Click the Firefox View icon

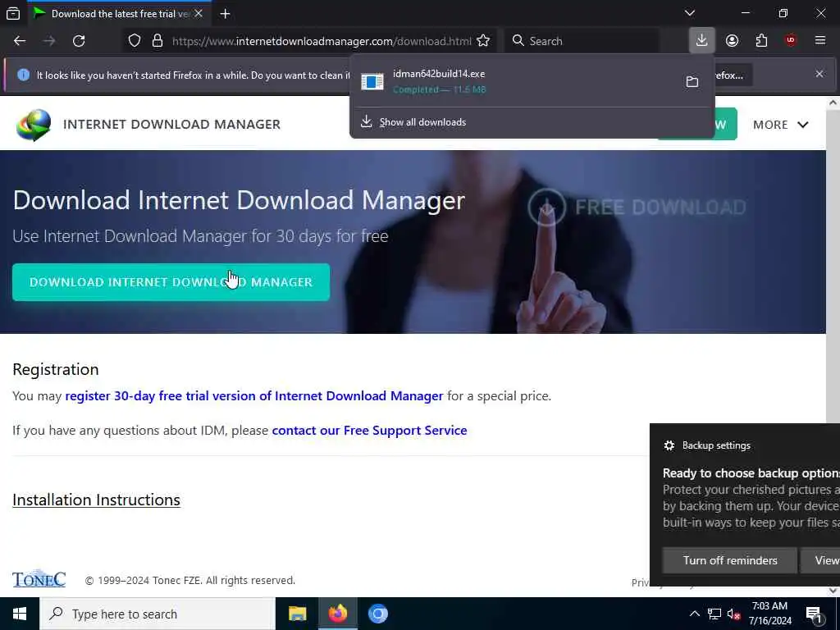click(13, 13)
